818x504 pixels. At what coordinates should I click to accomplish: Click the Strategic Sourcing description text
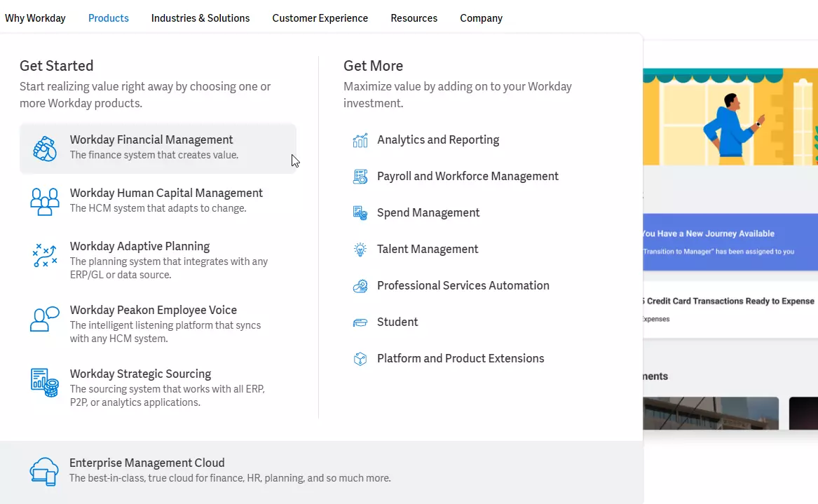(168, 395)
